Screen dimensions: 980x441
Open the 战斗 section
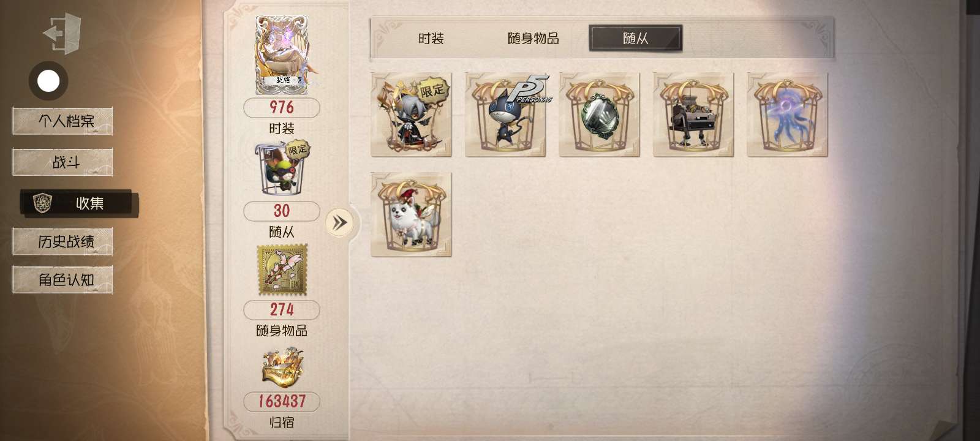pos(62,162)
